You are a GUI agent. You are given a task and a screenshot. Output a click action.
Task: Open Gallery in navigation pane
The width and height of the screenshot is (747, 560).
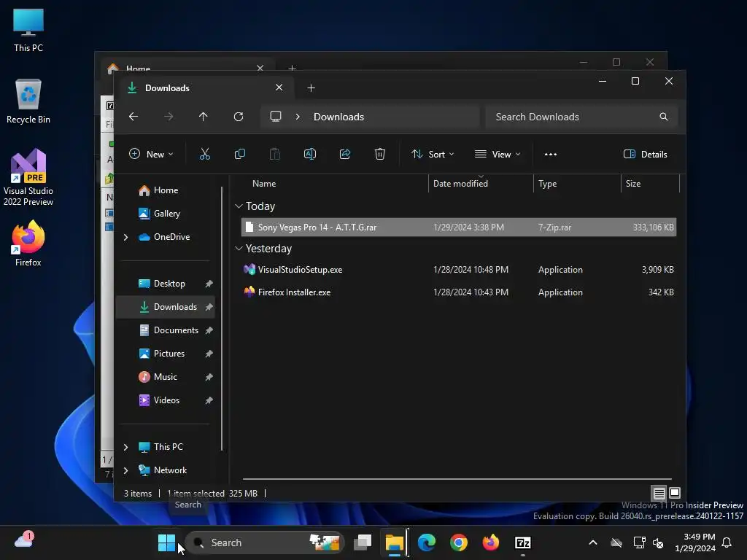(x=166, y=214)
